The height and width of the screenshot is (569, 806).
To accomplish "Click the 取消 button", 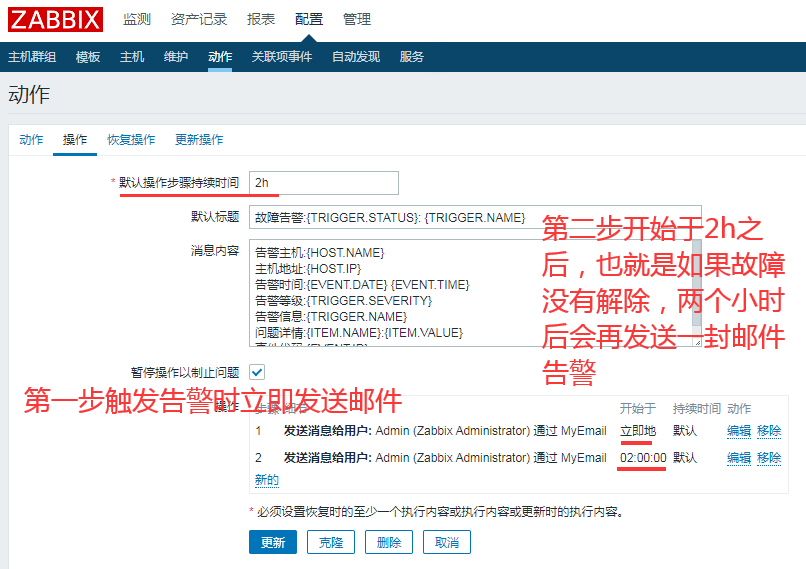I will pos(447,542).
